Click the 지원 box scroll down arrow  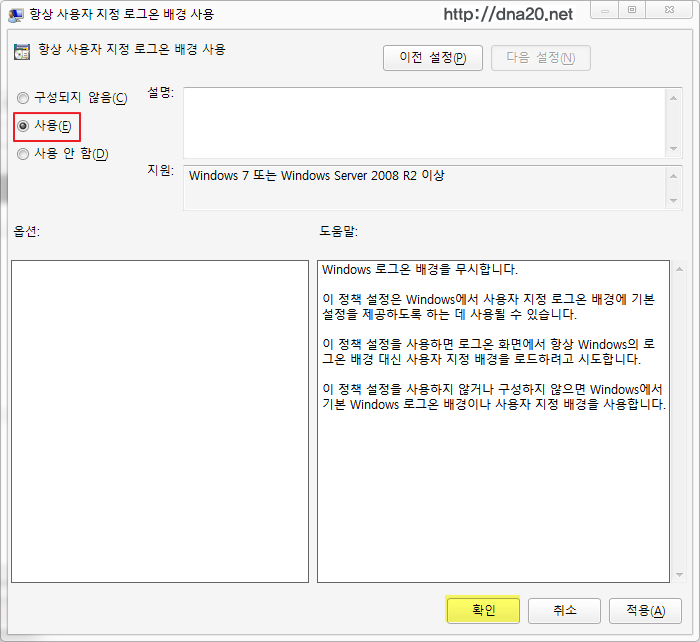point(673,201)
